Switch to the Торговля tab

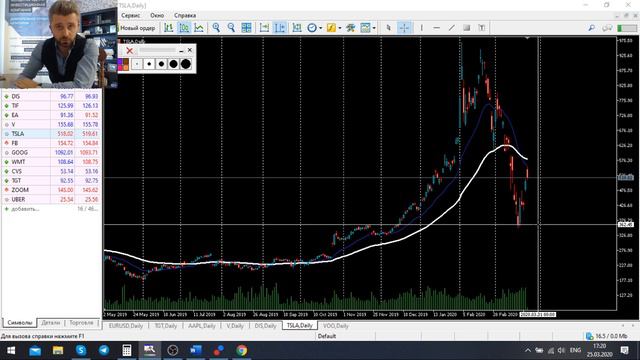point(81,323)
